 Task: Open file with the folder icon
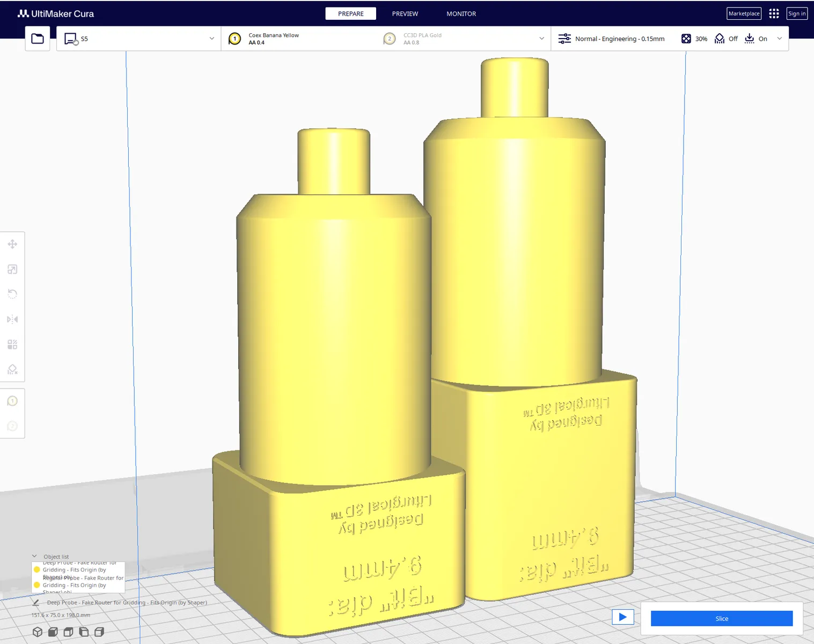38,39
